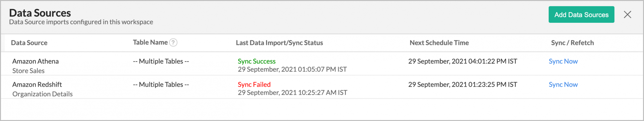Click the Next Schedule Time column header

[439, 43]
